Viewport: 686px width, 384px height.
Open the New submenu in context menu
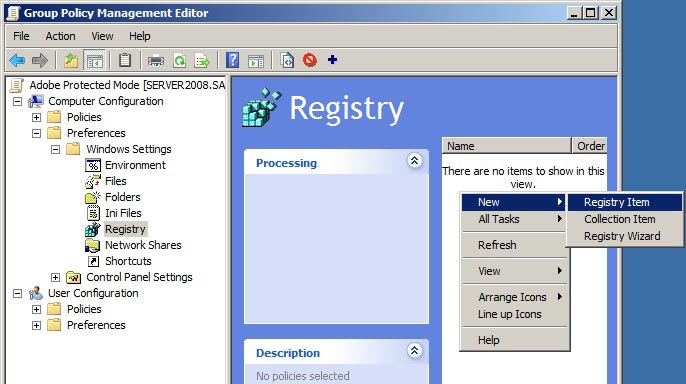[x=514, y=202]
